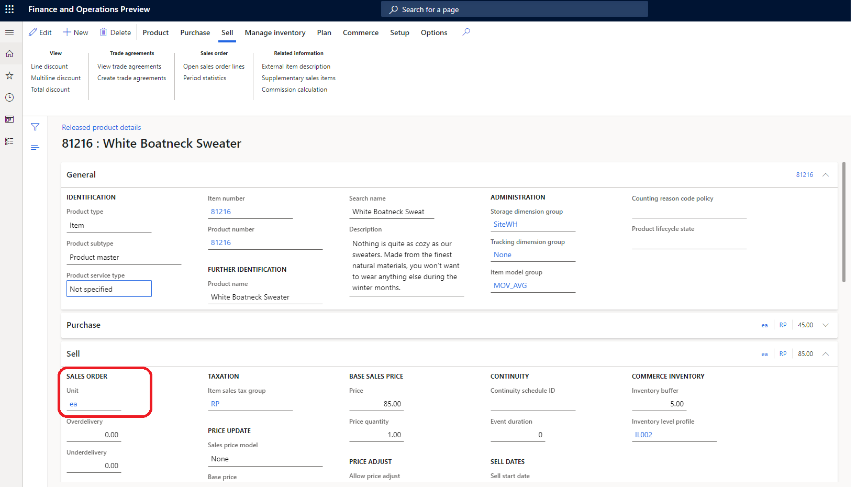The width and height of the screenshot is (868, 487).
Task: Click the Purchase fasttab header title
Action: 83,325
